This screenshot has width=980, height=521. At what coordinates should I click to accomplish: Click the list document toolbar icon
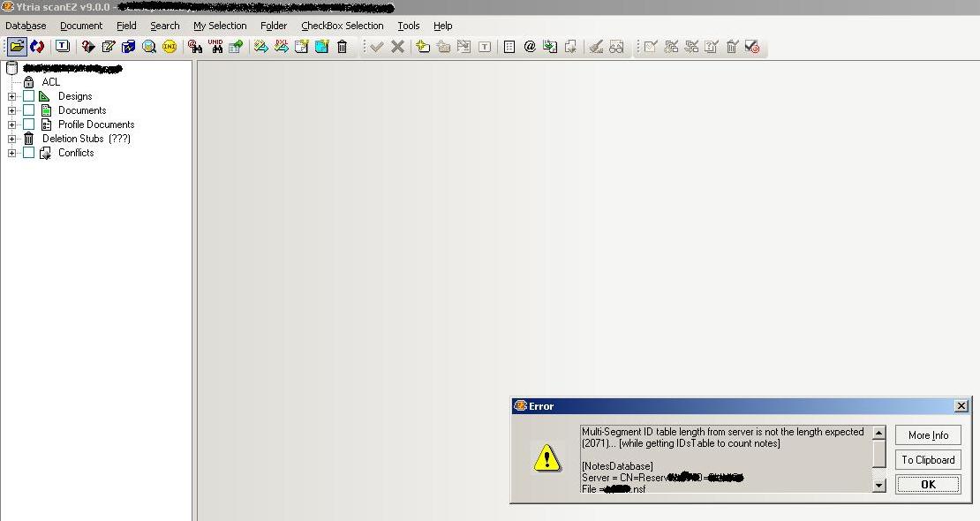click(509, 46)
